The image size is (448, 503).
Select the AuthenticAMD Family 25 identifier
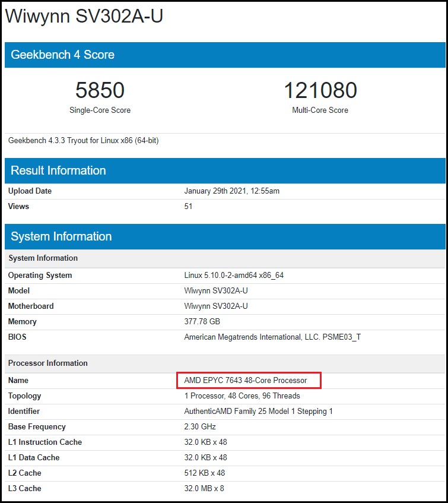(x=258, y=412)
